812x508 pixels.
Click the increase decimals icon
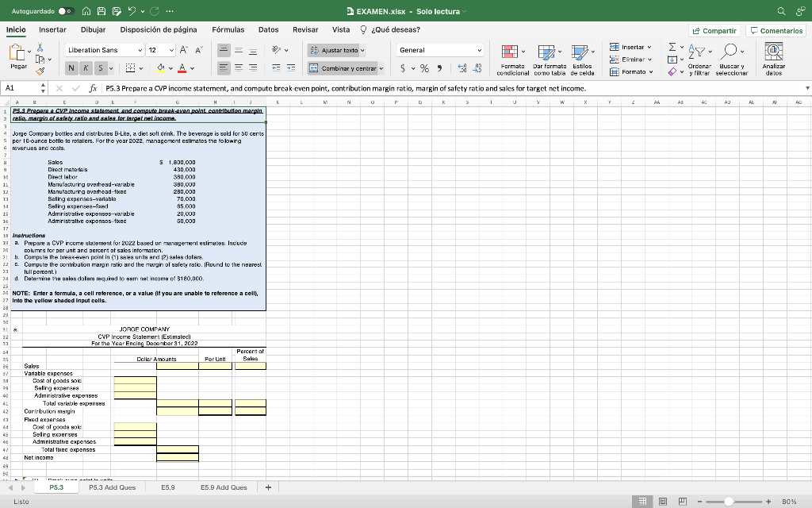[462, 68]
